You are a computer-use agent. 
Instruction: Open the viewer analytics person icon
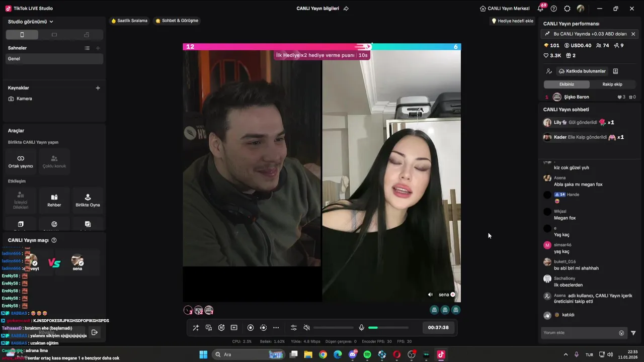pyautogui.click(x=549, y=71)
